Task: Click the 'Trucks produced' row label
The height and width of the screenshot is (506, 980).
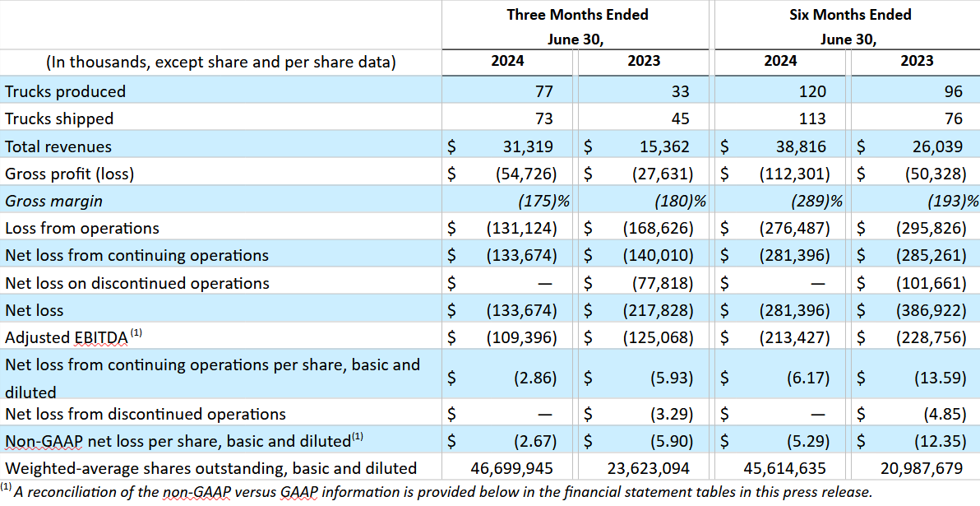Action: 65,91
